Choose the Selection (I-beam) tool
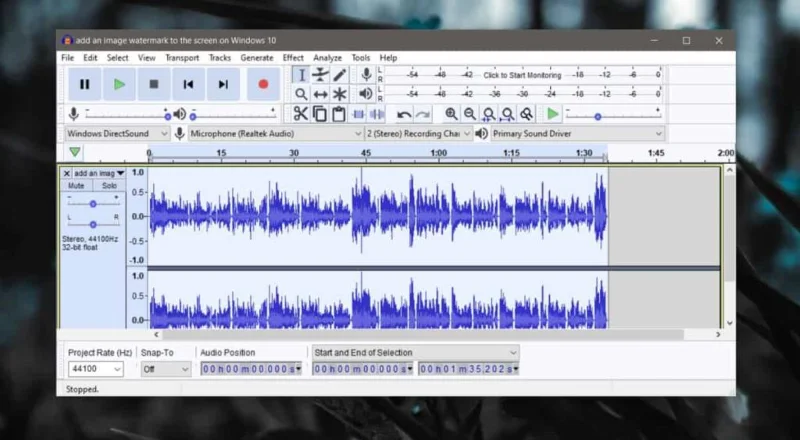This screenshot has width=800, height=440. click(301, 75)
